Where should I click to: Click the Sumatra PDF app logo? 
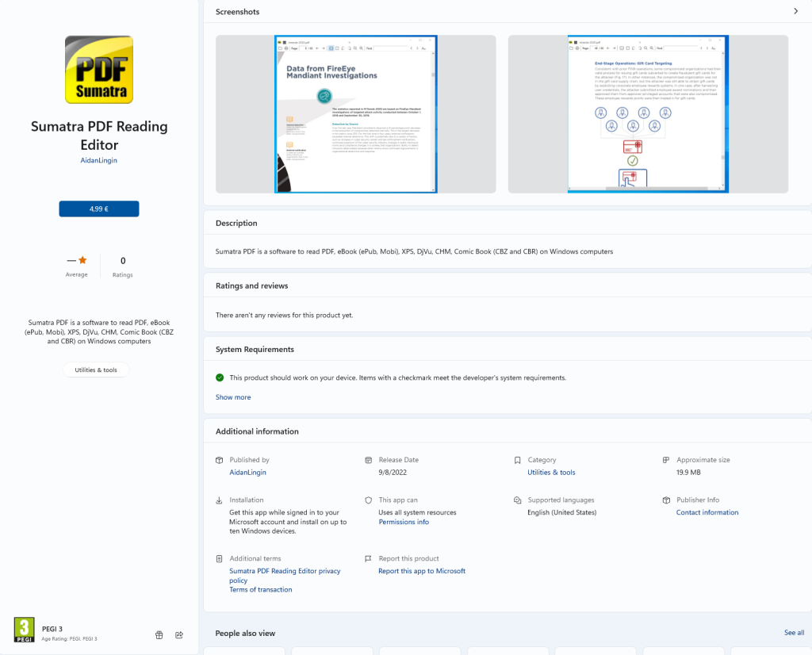point(99,69)
